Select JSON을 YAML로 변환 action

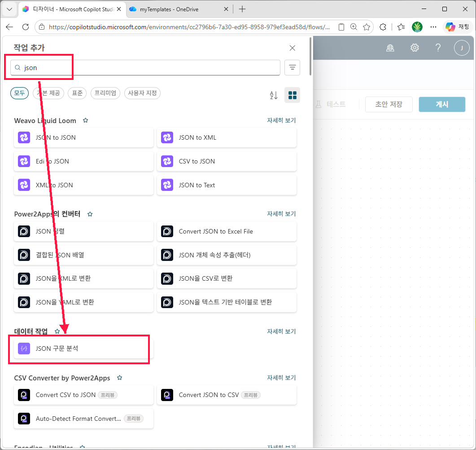[83, 302]
